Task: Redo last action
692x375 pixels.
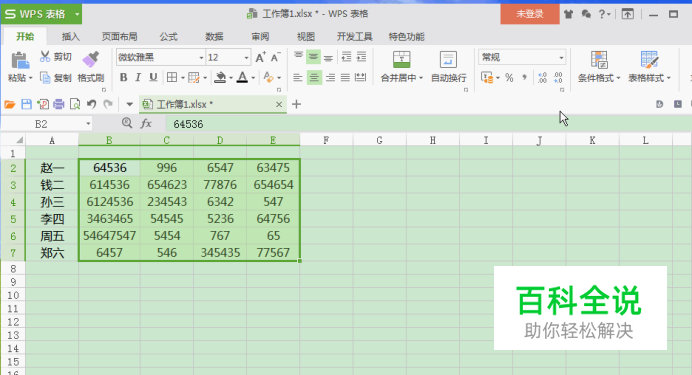Action: click(108, 104)
